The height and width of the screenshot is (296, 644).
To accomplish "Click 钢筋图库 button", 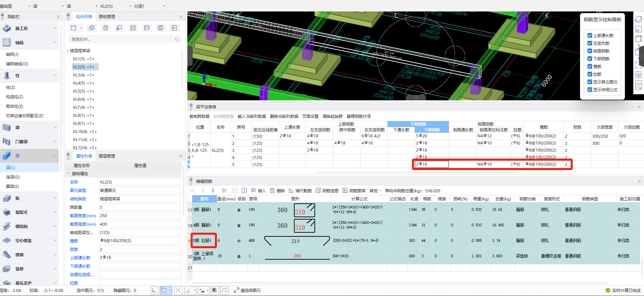I will tap(354, 191).
